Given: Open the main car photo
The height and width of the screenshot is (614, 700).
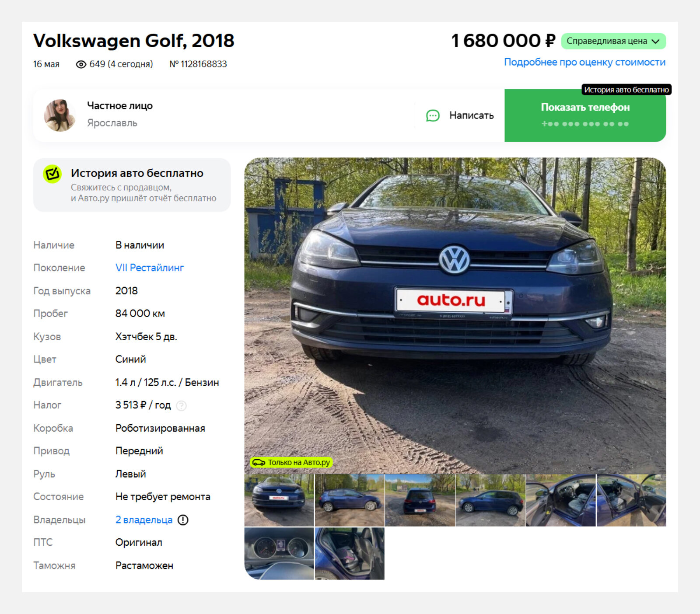Looking at the screenshot, I should [x=455, y=315].
